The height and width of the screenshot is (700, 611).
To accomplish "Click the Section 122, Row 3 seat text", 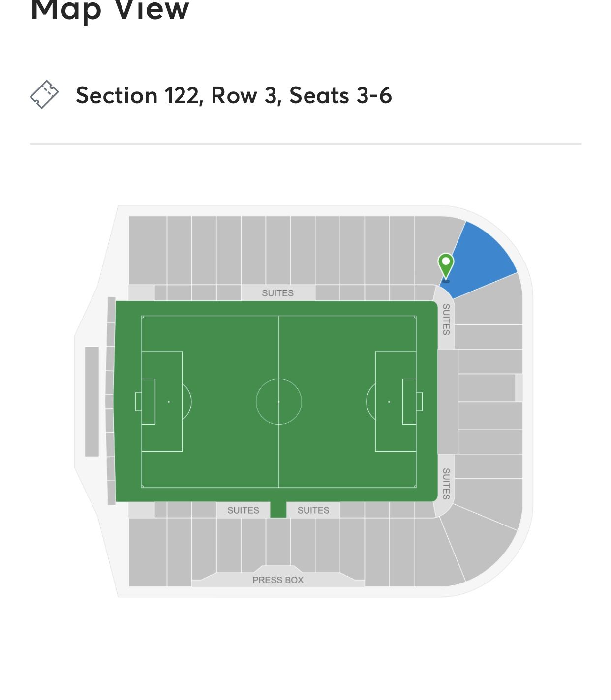I will coord(234,95).
